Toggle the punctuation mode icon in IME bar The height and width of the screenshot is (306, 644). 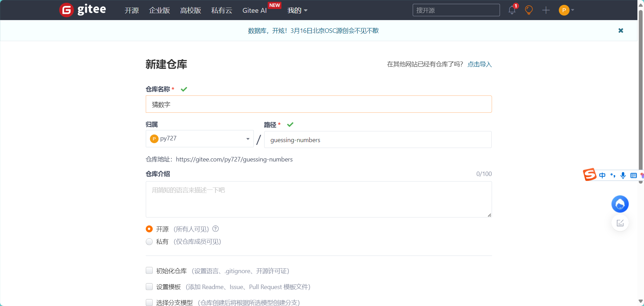tap(613, 175)
